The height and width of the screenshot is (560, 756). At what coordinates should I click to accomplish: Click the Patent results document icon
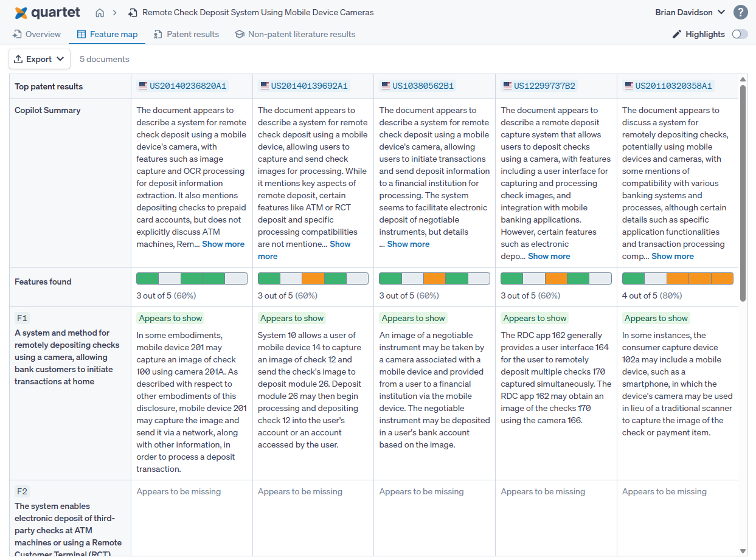[158, 35]
